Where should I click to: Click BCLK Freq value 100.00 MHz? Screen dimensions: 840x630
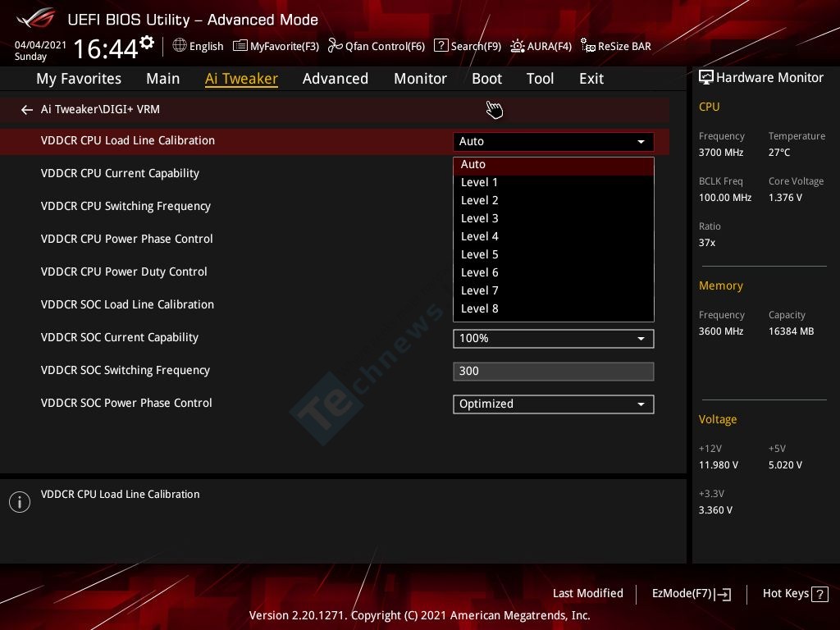725,198
